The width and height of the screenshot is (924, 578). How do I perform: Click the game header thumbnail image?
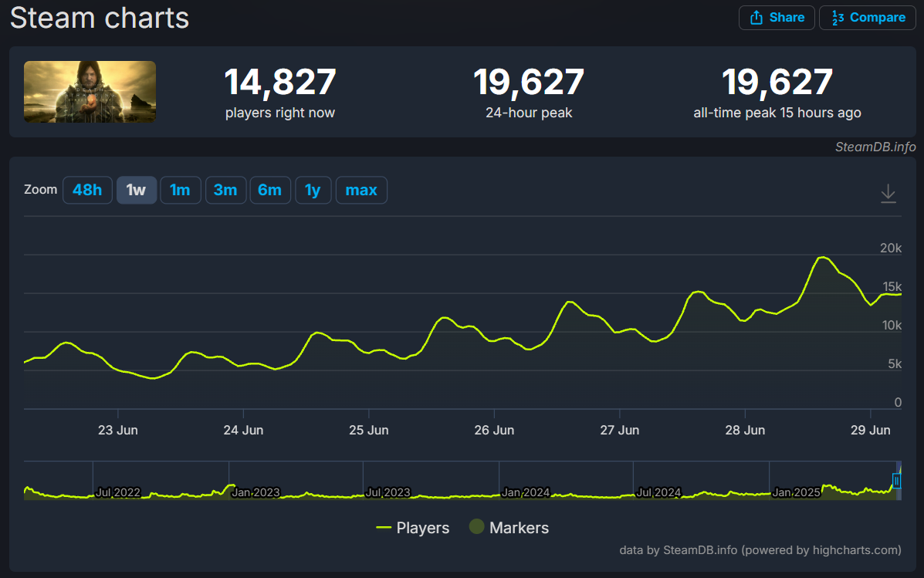[x=90, y=92]
